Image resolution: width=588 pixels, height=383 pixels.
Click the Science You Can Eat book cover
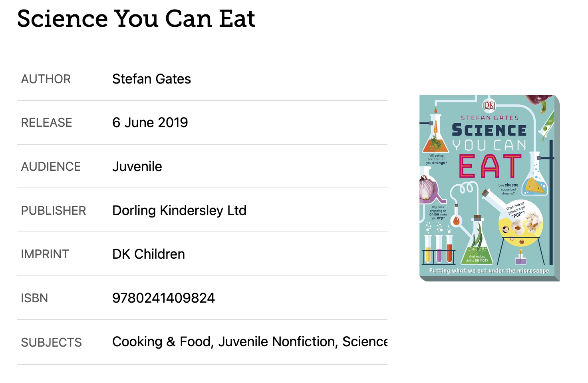(x=489, y=188)
